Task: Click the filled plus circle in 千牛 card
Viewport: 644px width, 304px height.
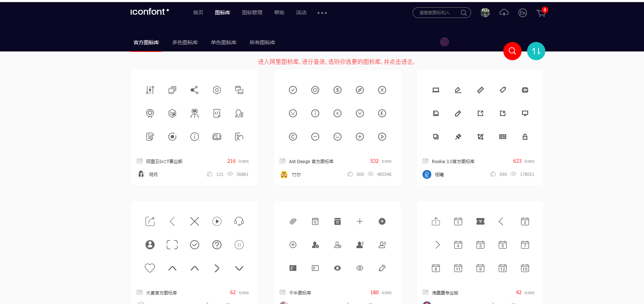Action: coord(382,221)
